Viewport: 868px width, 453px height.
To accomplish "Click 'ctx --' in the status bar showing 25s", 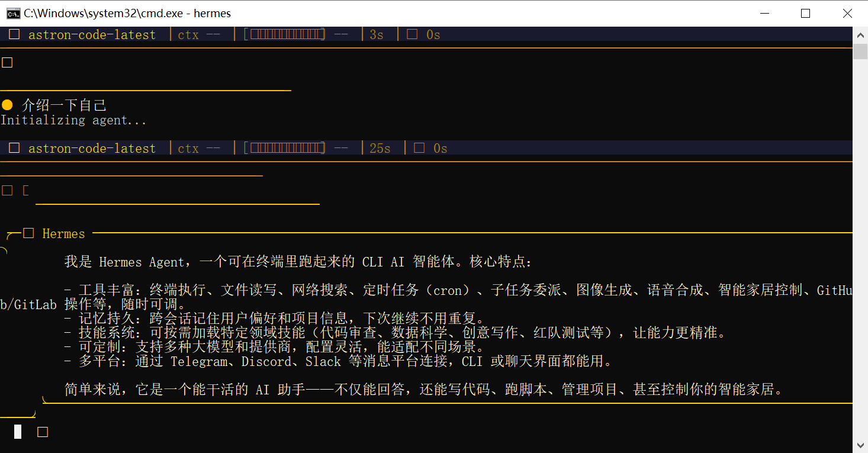I will coord(199,149).
